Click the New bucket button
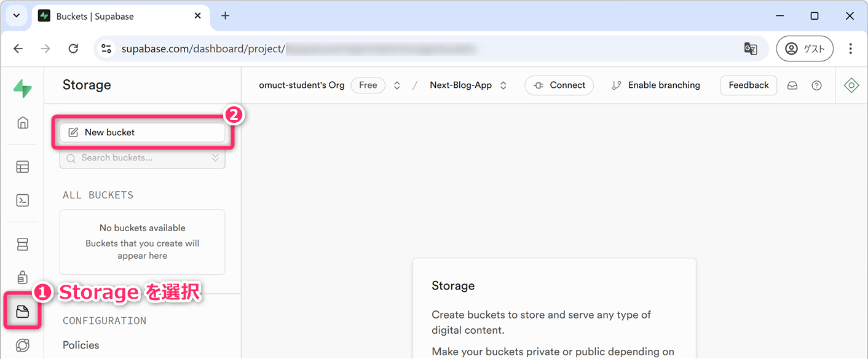Screen dimensions: 868x359 click(142, 132)
